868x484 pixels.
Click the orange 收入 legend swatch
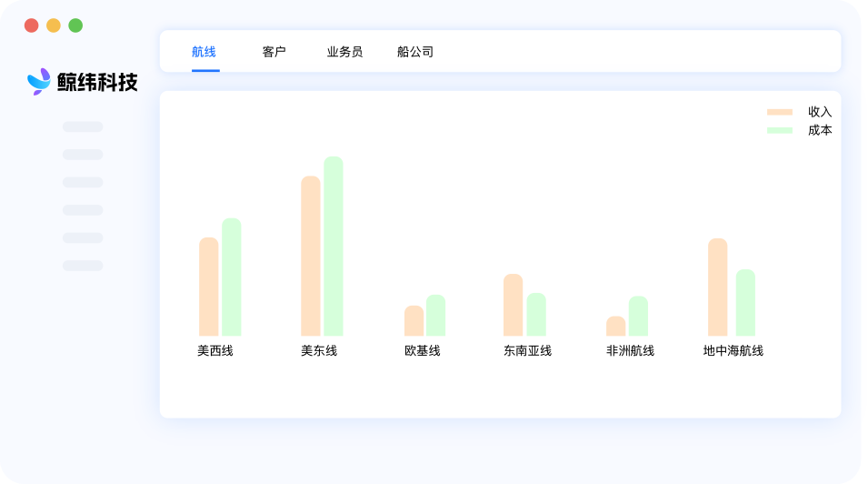click(x=780, y=112)
